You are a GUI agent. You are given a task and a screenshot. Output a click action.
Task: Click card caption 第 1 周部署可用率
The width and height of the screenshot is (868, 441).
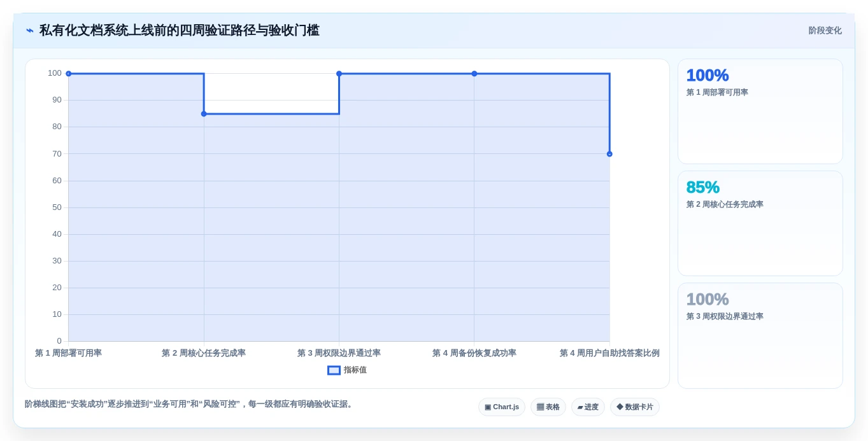point(717,92)
